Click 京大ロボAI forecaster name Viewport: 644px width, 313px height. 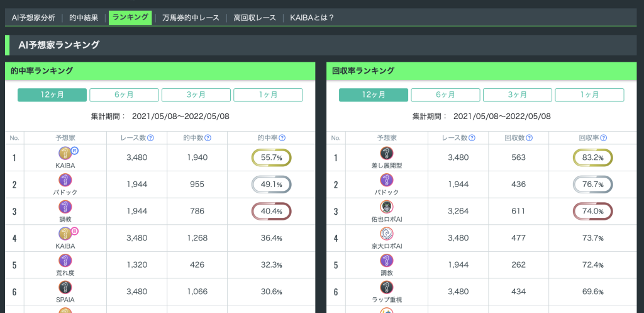pos(387,246)
